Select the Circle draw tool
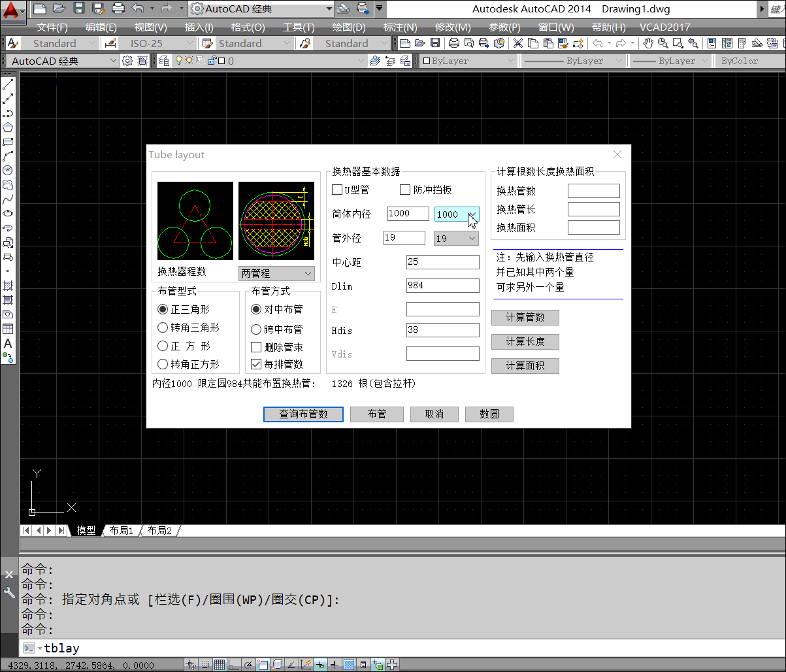The image size is (786, 672). 8,170
